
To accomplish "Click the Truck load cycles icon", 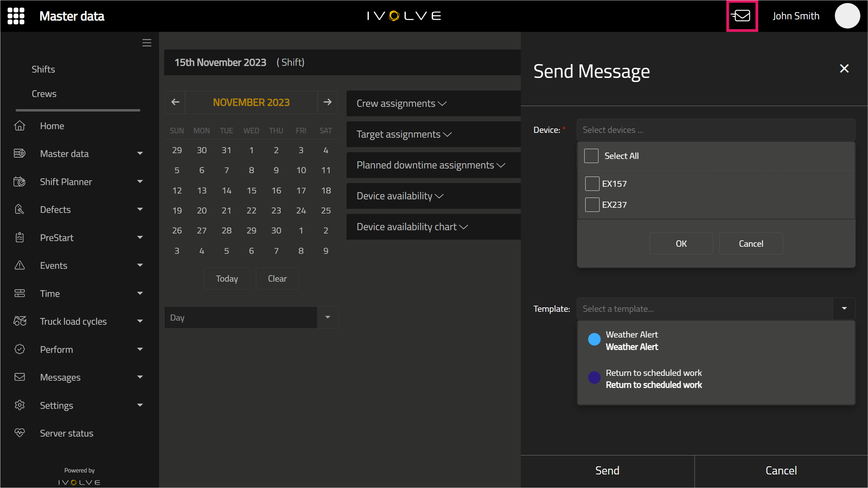I will pyautogui.click(x=20, y=321).
